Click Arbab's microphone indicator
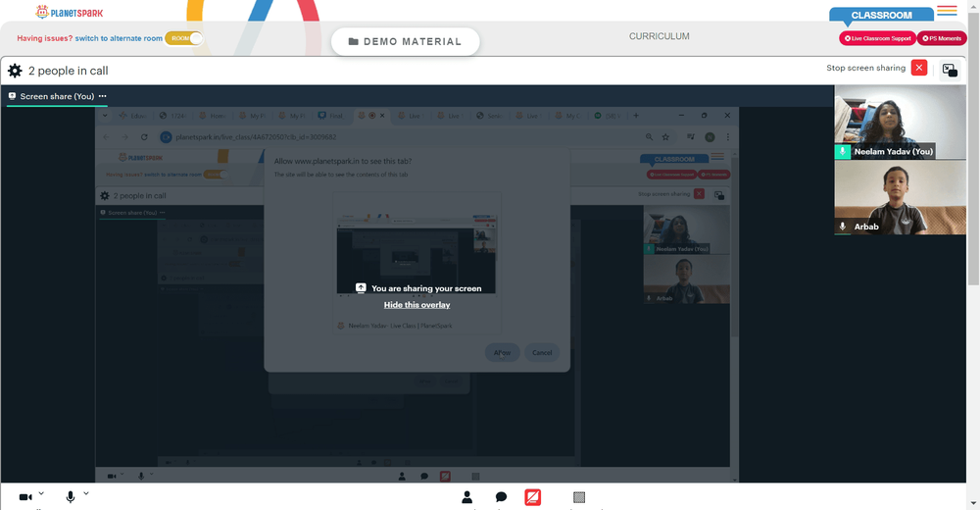Screen dimensions: 980x510 coord(842,227)
